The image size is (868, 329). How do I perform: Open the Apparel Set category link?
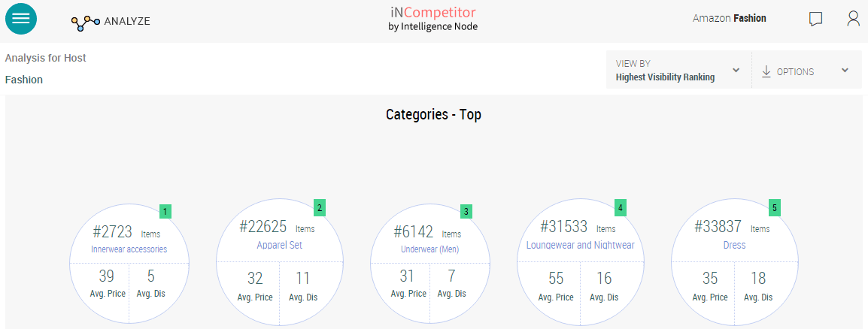coord(279,245)
